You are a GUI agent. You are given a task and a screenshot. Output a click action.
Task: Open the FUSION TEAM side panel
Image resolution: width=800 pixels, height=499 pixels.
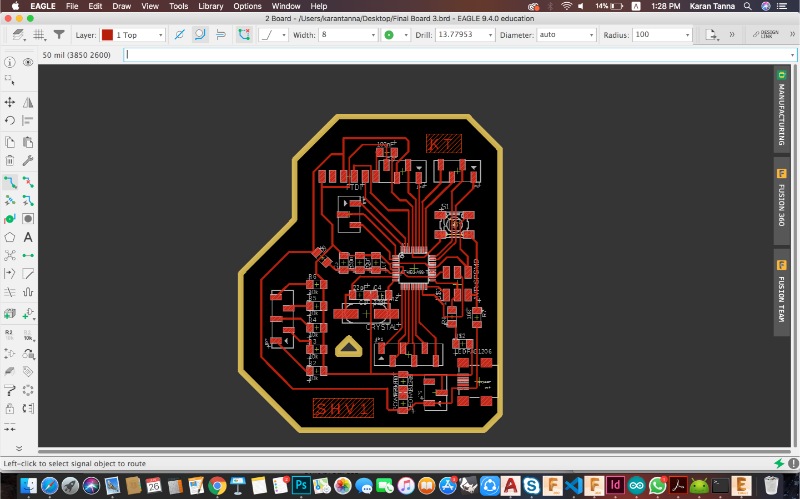[781, 292]
